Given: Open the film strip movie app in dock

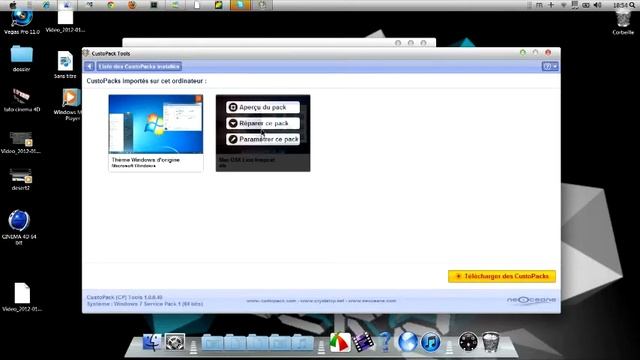Looking at the screenshot, I should pos(363,342).
